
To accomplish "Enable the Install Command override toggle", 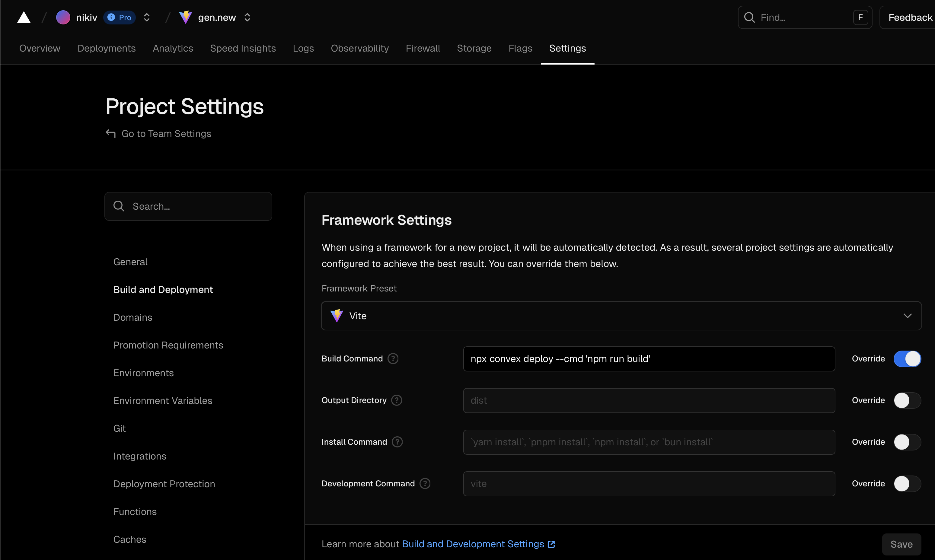I will tap(907, 442).
